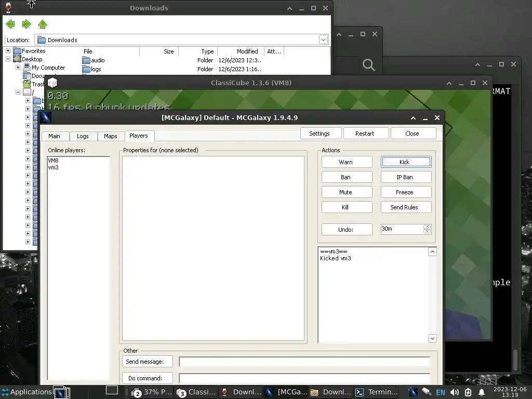
Task: Switch to the Maps tab
Action: [111, 136]
